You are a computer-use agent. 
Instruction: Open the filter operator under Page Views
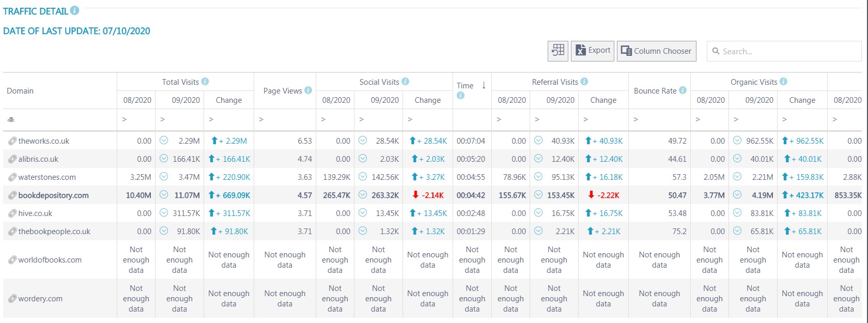(x=261, y=119)
